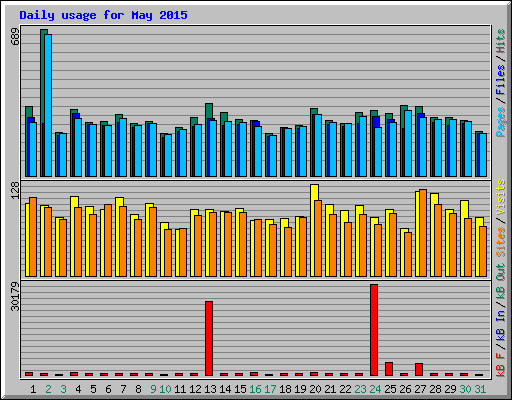Click day 23 on the x-axis
This screenshot has width=512, height=400.
[360, 389]
